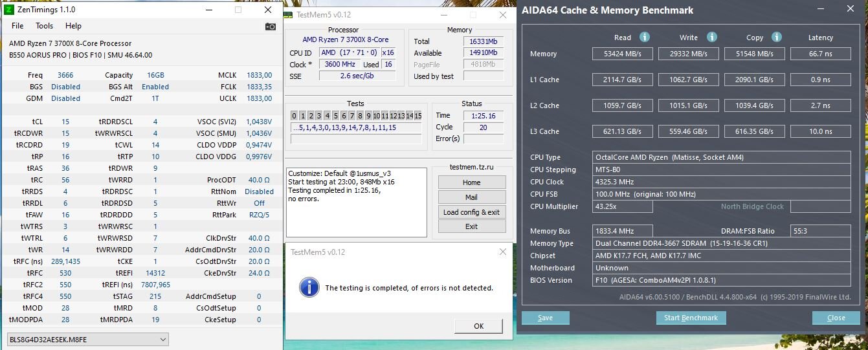Click the tCL value 15 in ZenTimings

click(x=65, y=122)
